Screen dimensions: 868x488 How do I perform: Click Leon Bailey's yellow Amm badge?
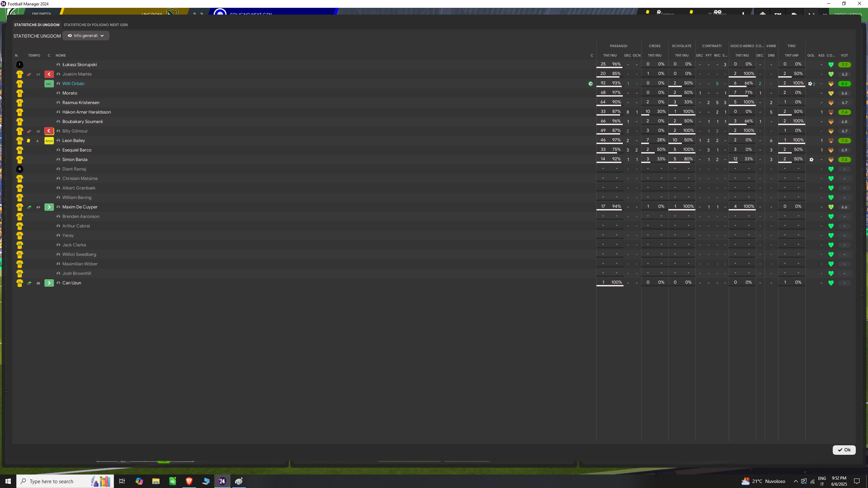pos(49,141)
